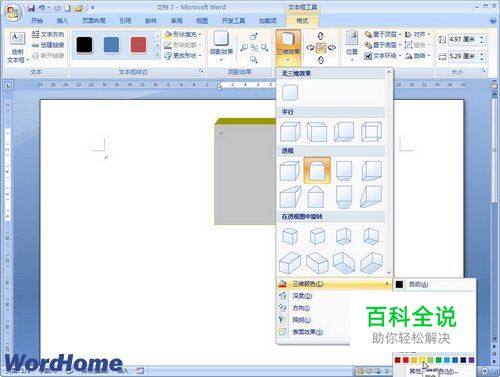Image resolution: width=500 pixels, height=377 pixels.
Task: Open the 3-D Color (三维颜色) submenu
Action: pyautogui.click(x=334, y=284)
